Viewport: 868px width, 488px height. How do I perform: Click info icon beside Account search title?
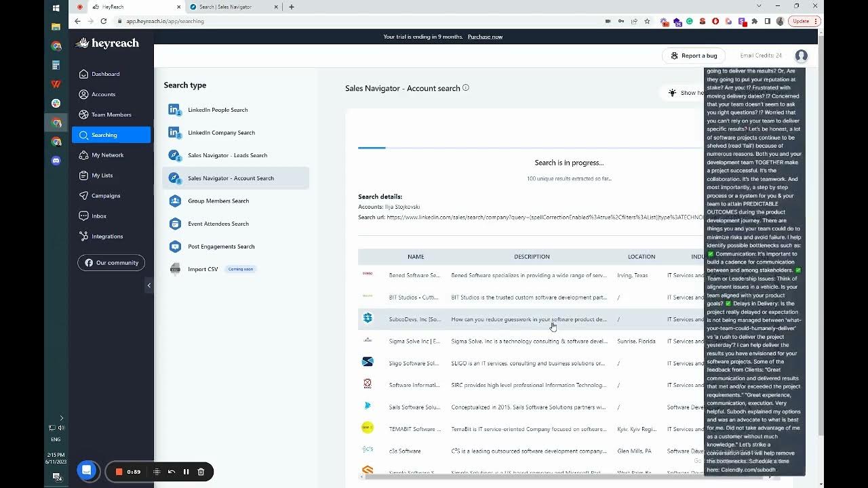coord(465,88)
